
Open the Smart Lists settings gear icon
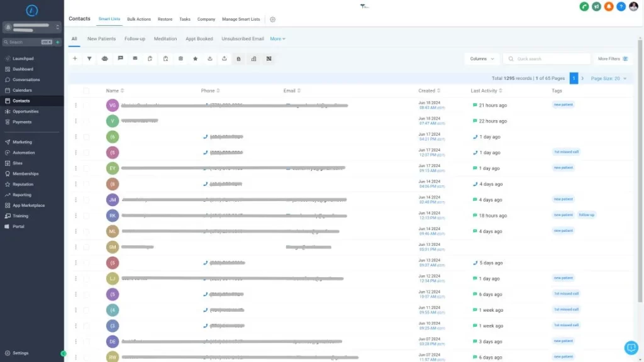click(x=272, y=19)
